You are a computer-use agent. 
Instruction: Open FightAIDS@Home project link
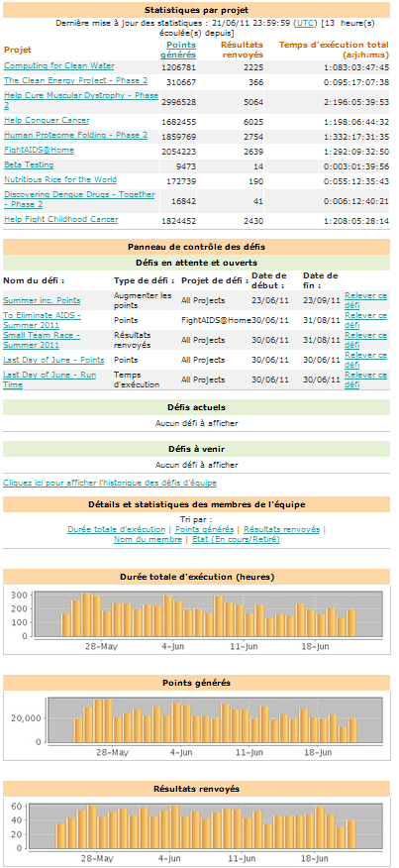(x=39, y=150)
